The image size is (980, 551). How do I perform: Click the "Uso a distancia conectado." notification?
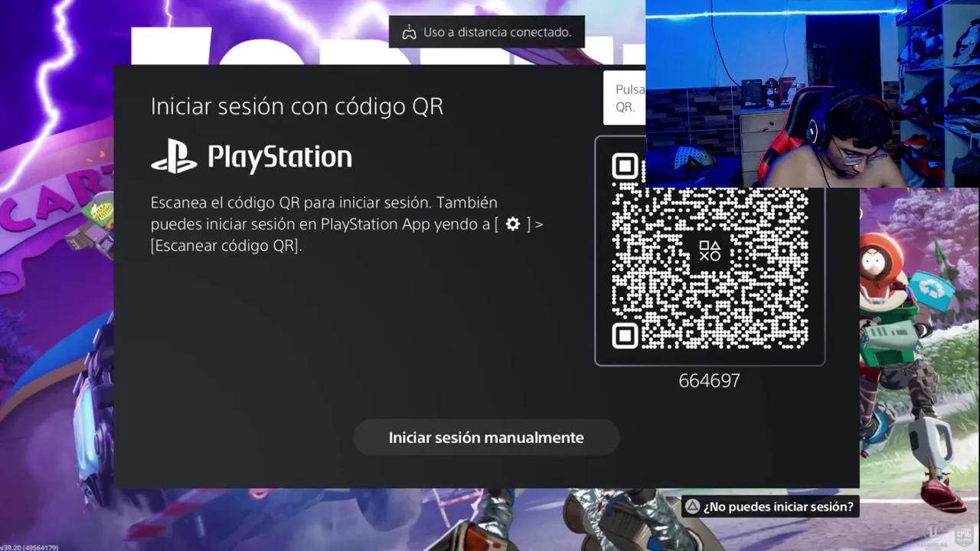pos(487,32)
